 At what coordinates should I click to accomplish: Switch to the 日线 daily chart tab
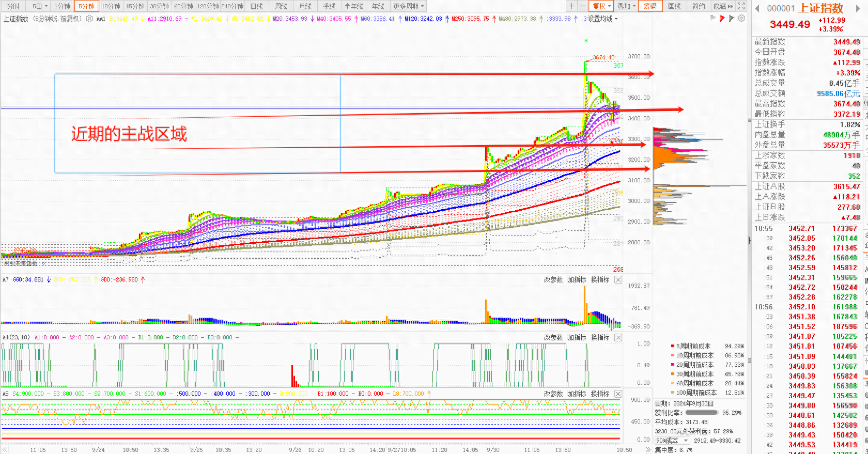257,6
